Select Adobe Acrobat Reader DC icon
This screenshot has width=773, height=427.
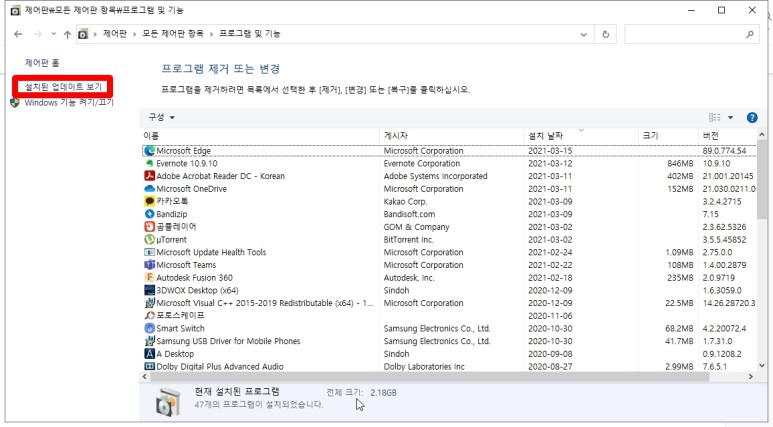pyautogui.click(x=149, y=176)
